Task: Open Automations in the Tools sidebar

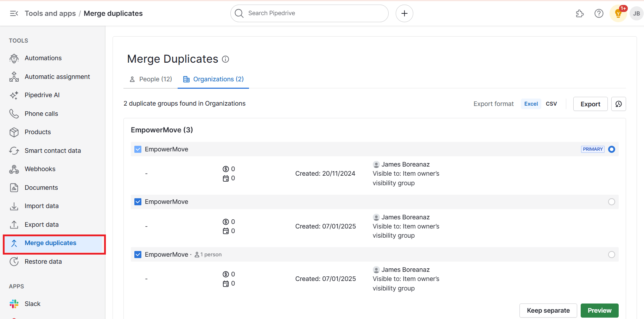Action: 43,58
